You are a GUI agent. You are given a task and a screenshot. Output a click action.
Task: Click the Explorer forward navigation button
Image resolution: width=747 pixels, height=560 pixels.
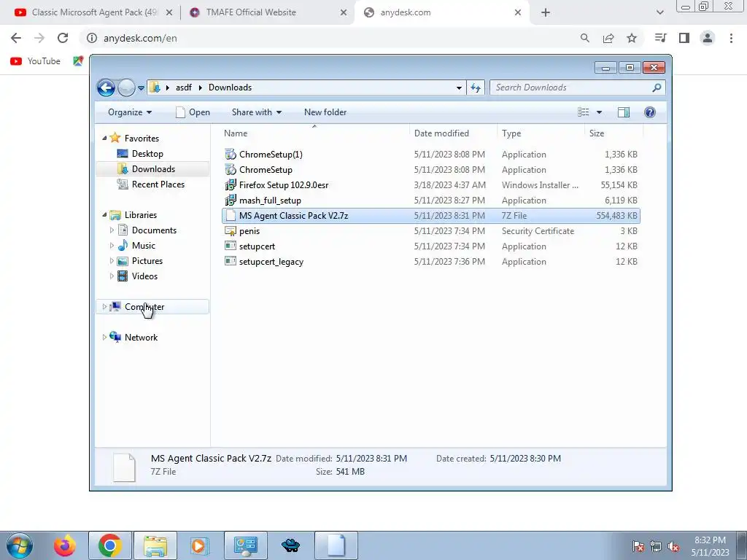[126, 87]
